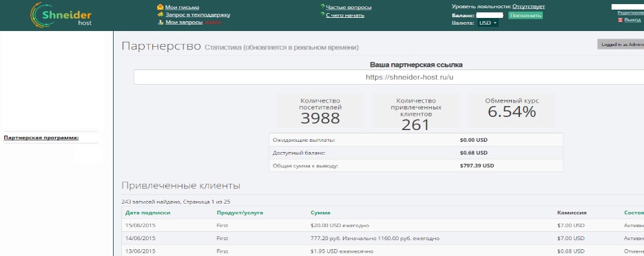This screenshot has width=644, height=256.
Task: Click the partner link input field
Action: [x=388, y=77]
